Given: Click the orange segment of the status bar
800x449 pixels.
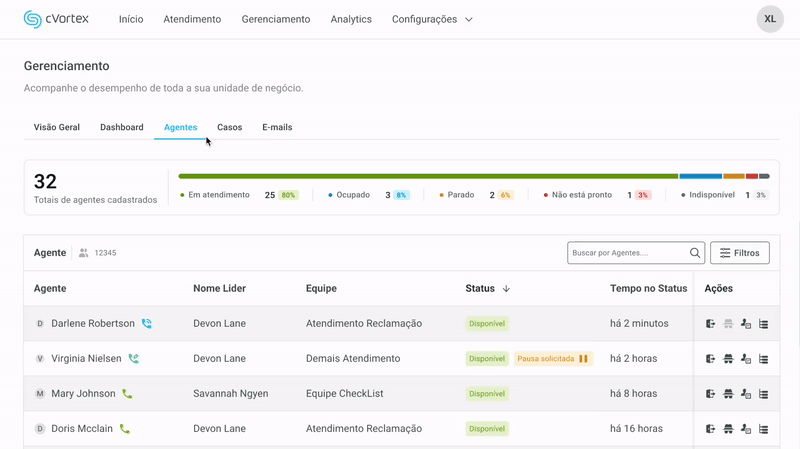Looking at the screenshot, I should (x=734, y=176).
